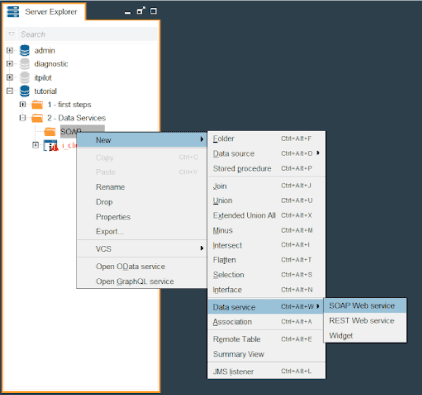Screen dimensions: 422x395
Task: Create a new Join view
Action: pyautogui.click(x=266, y=186)
